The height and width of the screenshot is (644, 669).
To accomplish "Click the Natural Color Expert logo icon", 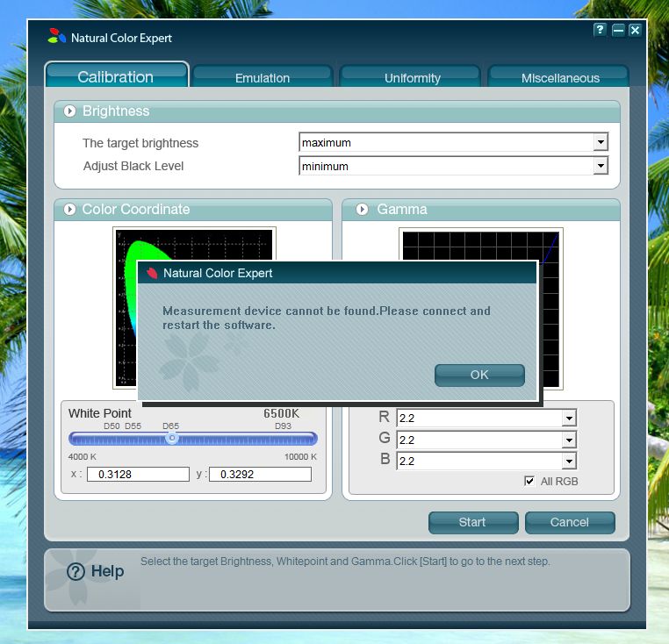I will (57, 36).
